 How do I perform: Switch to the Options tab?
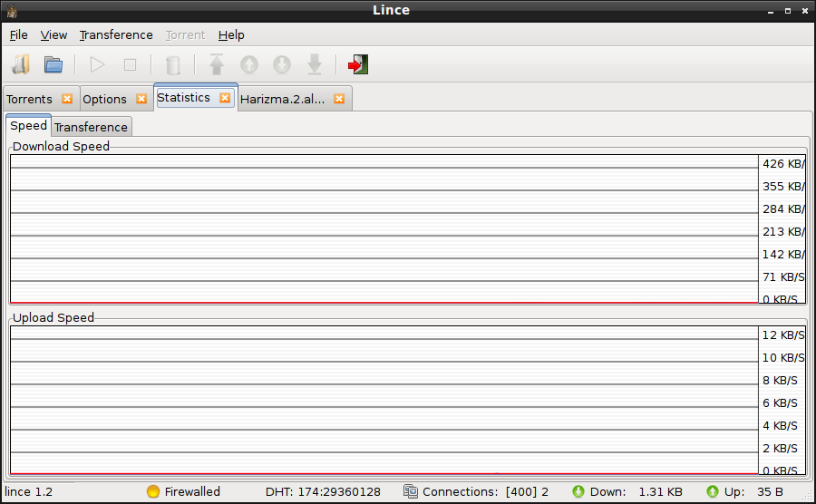coord(104,99)
